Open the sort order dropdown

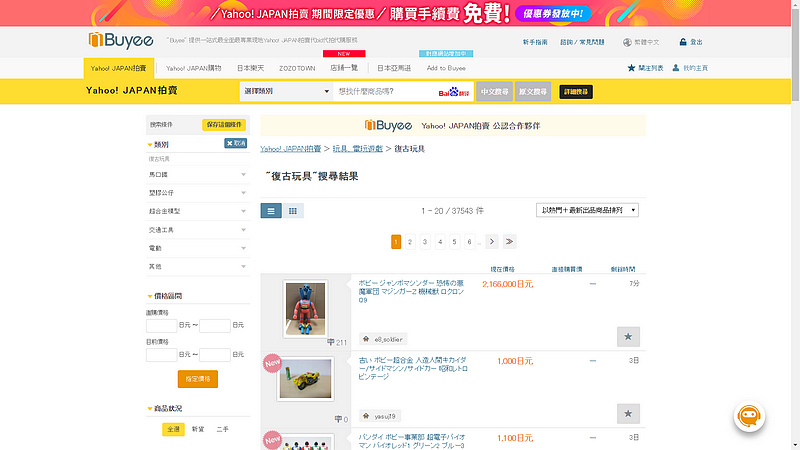coord(587,210)
